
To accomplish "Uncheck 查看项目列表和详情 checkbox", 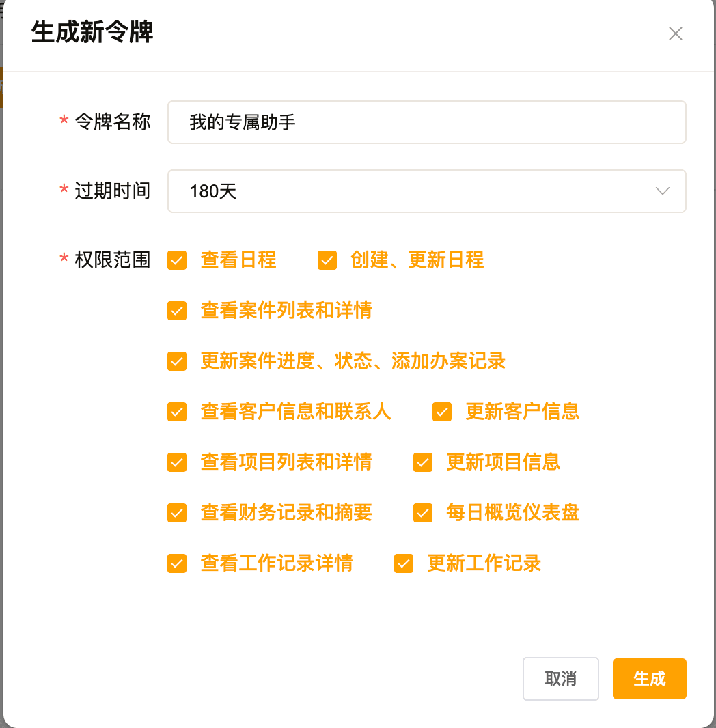I will point(177,462).
